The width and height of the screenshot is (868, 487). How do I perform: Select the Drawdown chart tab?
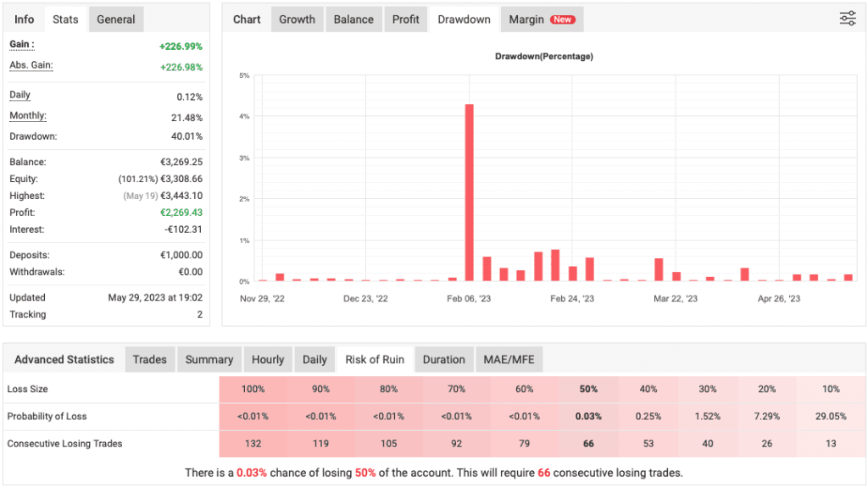pos(464,19)
